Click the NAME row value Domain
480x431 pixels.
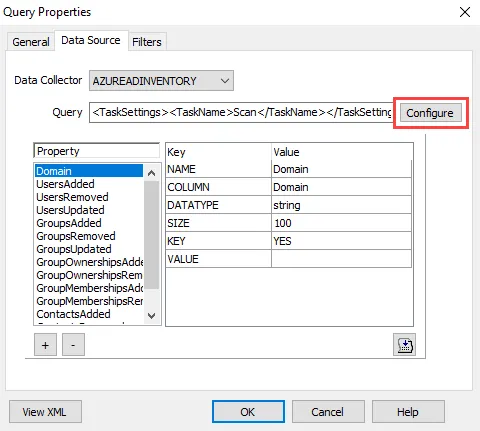pyautogui.click(x=341, y=169)
